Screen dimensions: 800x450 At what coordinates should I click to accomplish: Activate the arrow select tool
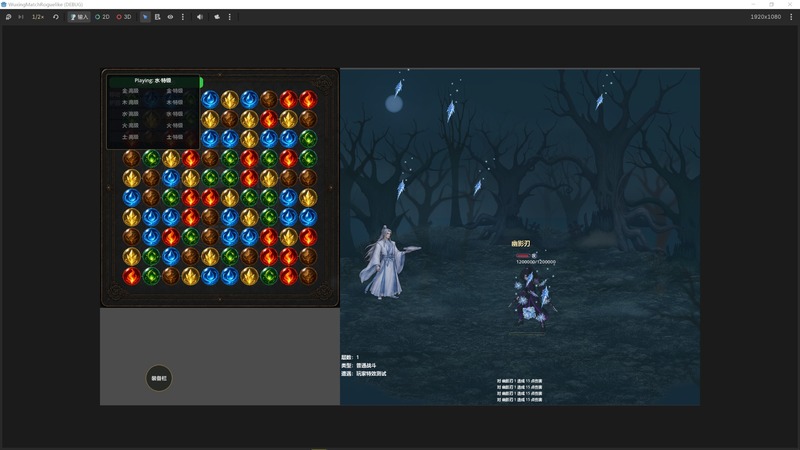tap(145, 17)
